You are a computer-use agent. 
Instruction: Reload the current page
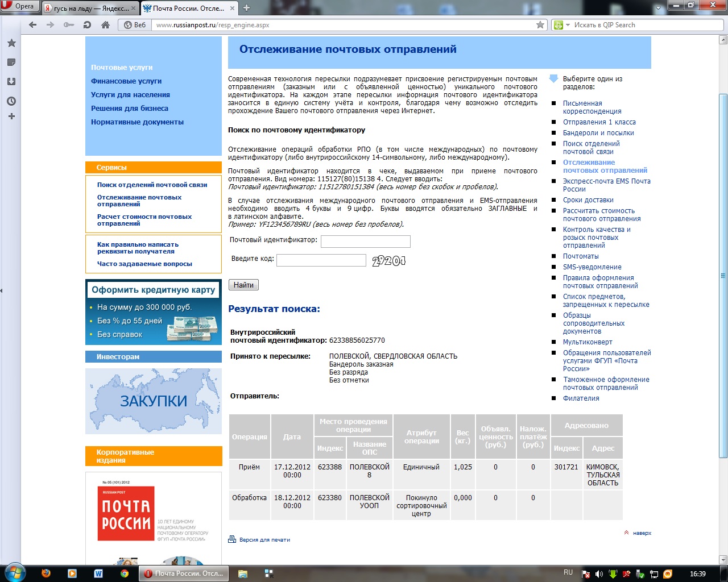tap(87, 25)
